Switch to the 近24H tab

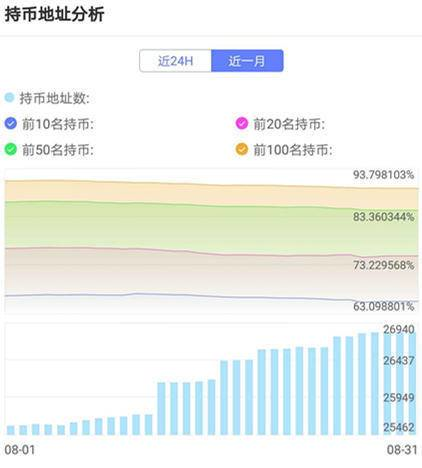[x=175, y=61]
